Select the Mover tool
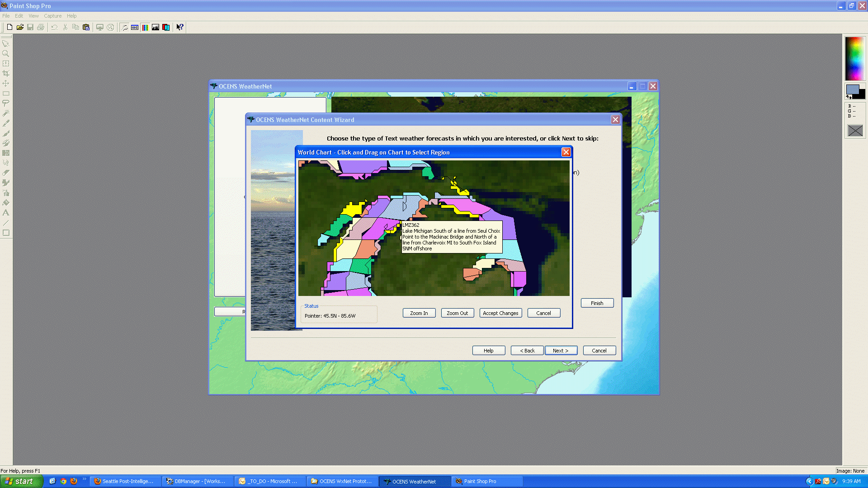 point(6,83)
